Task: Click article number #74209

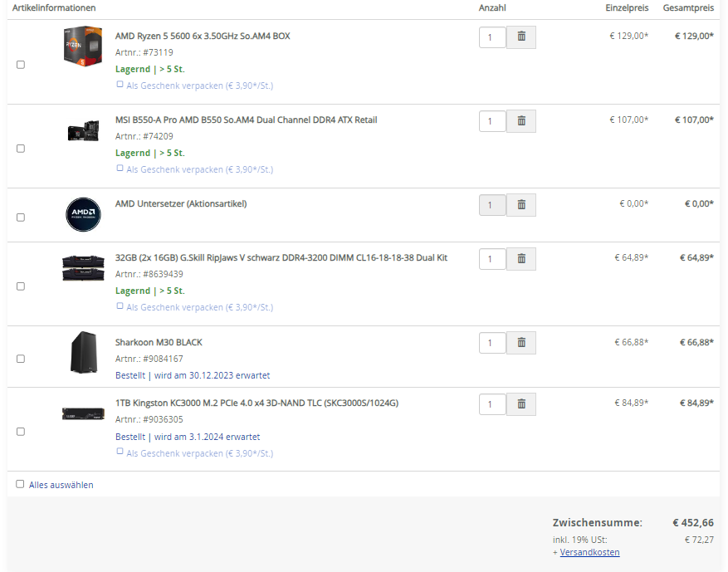Action: [158, 136]
